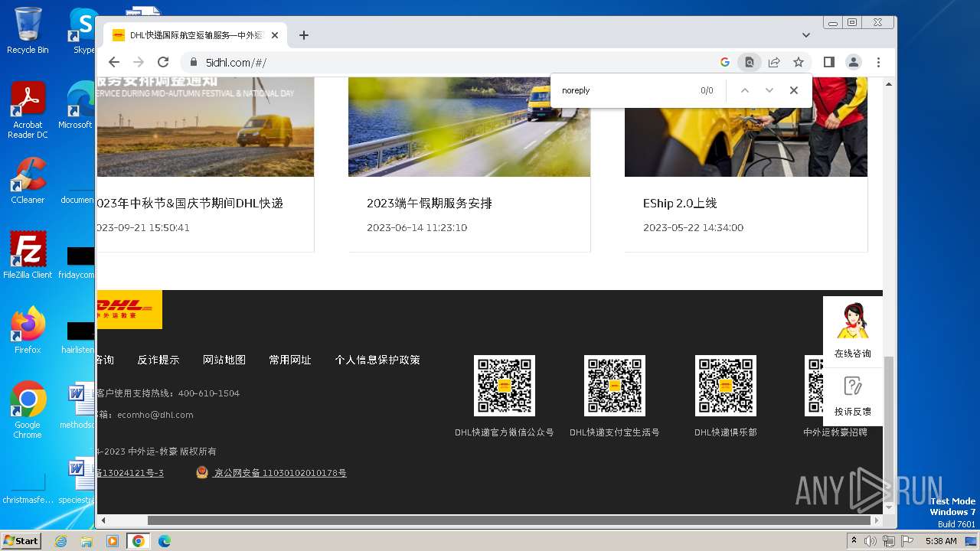This screenshot has width=980, height=551.
Task: Close the DHL browser tab
Action: [275, 35]
